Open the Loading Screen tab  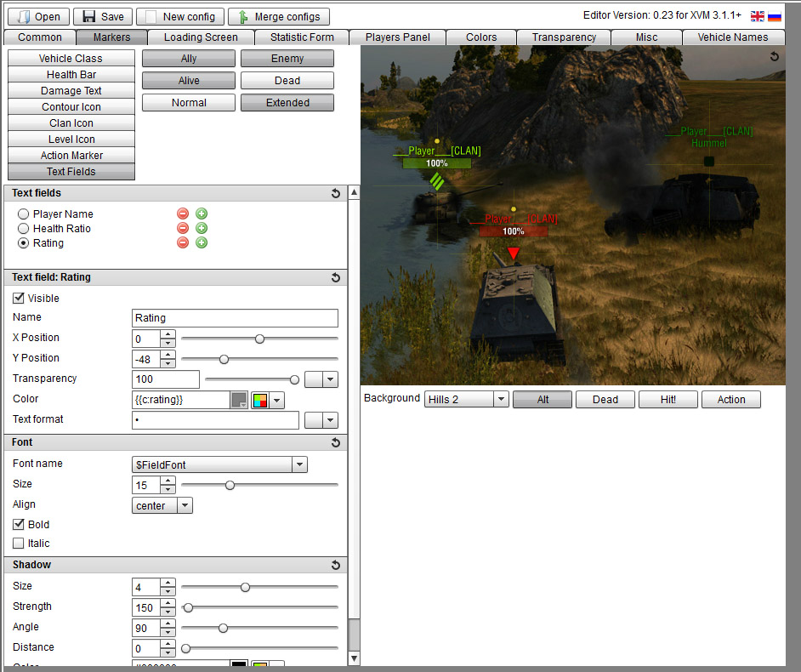click(201, 37)
